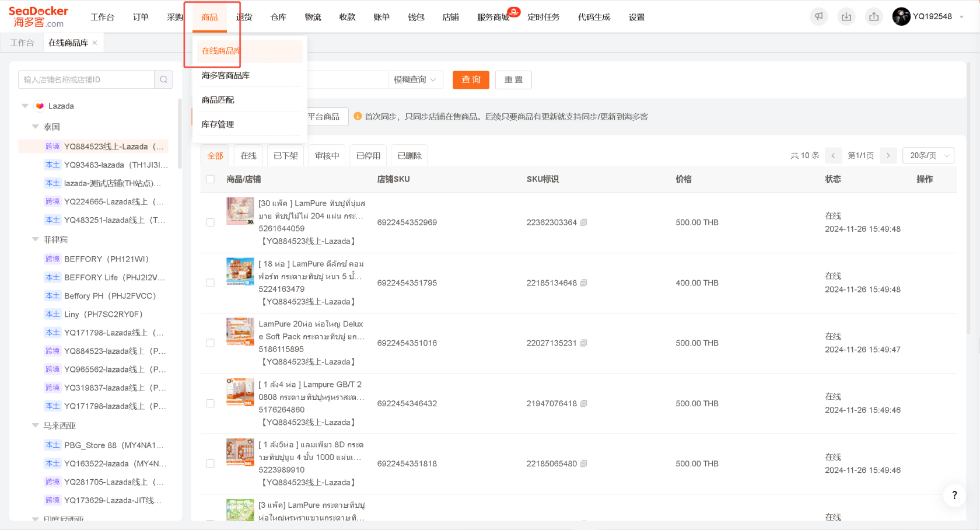The height and width of the screenshot is (530, 980).
Task: Switch to the 审核中 status tab
Action: (x=327, y=156)
